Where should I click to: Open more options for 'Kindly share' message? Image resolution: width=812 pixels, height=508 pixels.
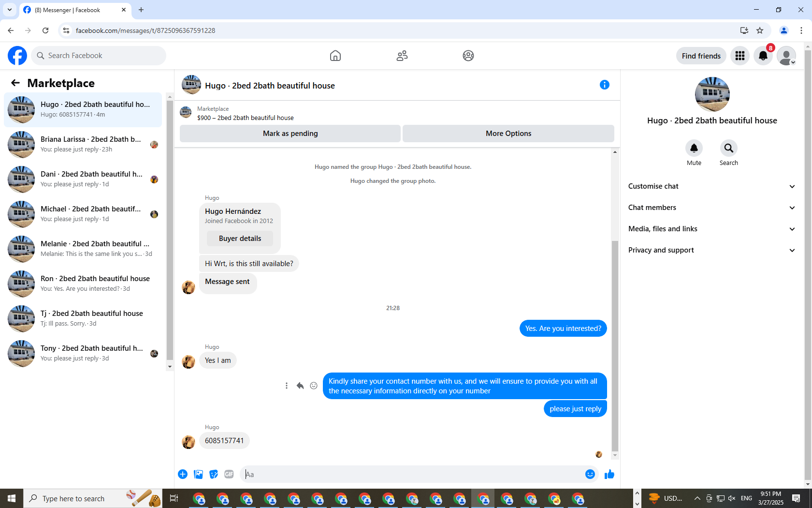[287, 386]
